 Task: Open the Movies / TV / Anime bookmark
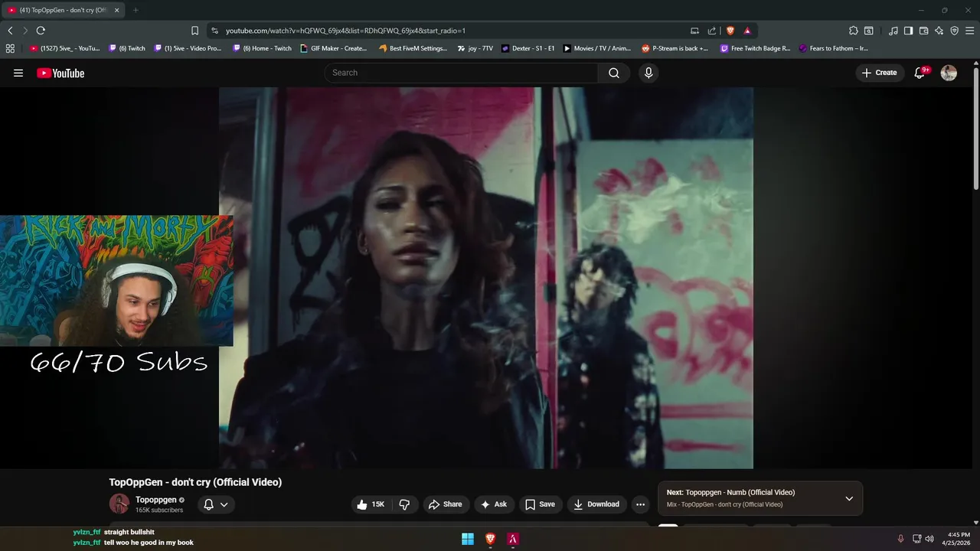click(597, 48)
